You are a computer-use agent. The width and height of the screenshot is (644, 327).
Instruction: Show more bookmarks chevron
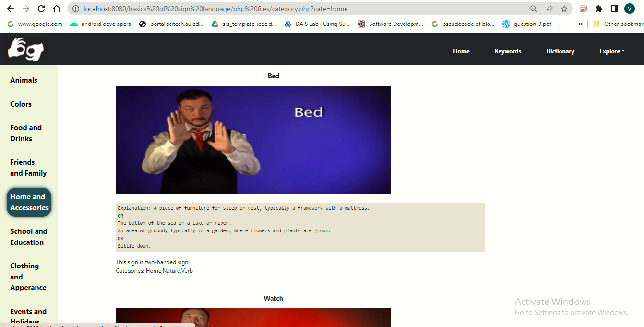pos(581,24)
